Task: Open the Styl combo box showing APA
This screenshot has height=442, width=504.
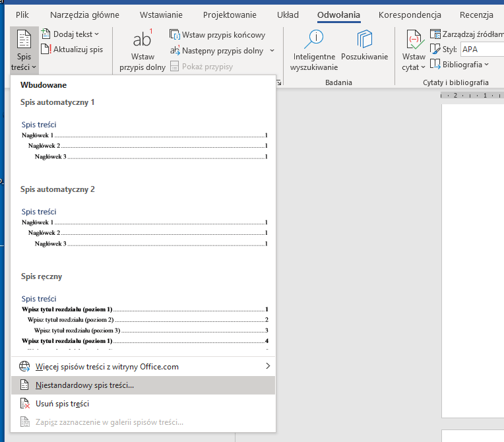Action: 482,49
